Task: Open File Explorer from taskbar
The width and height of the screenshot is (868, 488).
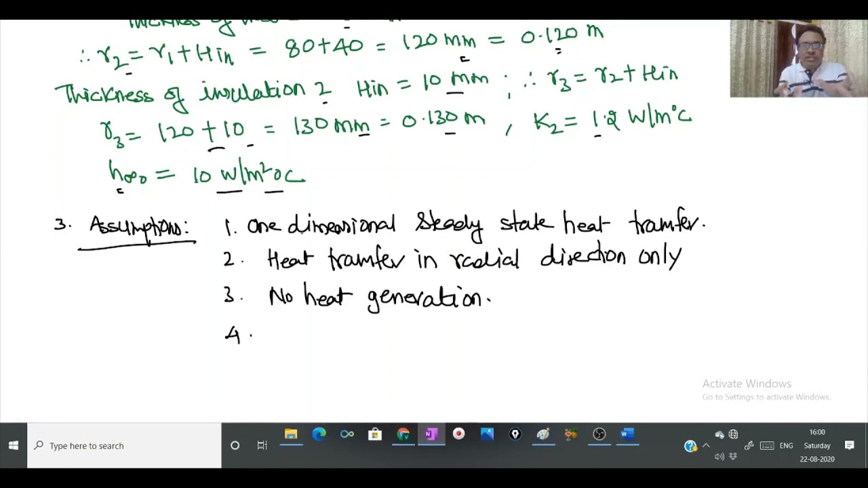Action: [291, 434]
